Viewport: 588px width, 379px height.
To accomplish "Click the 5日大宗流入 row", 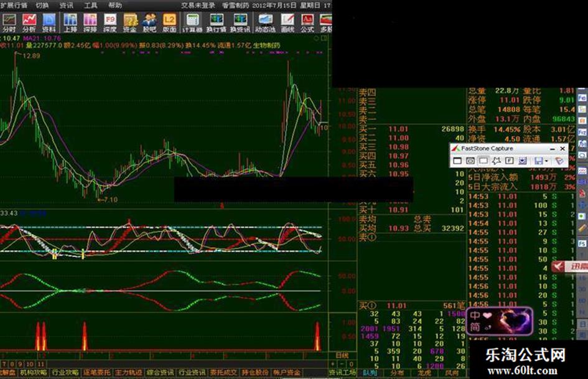I will tap(521, 187).
